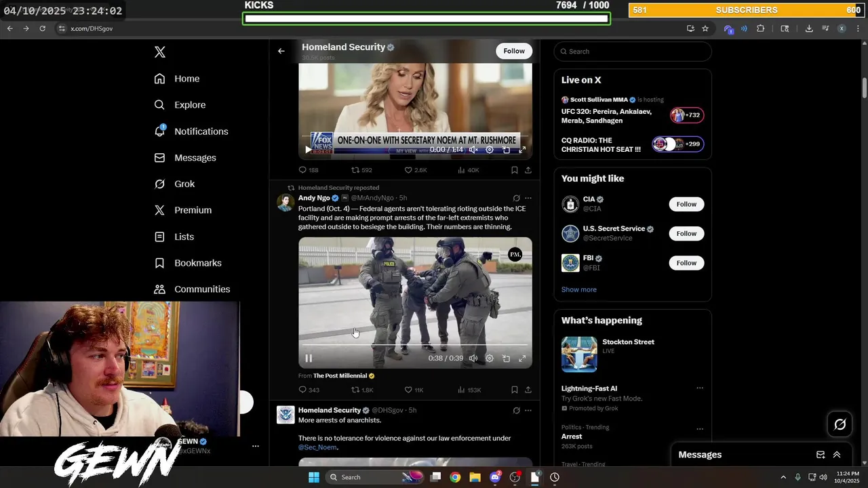Follow the FBI account
Viewport: 868px width, 488px height.
pyautogui.click(x=686, y=263)
